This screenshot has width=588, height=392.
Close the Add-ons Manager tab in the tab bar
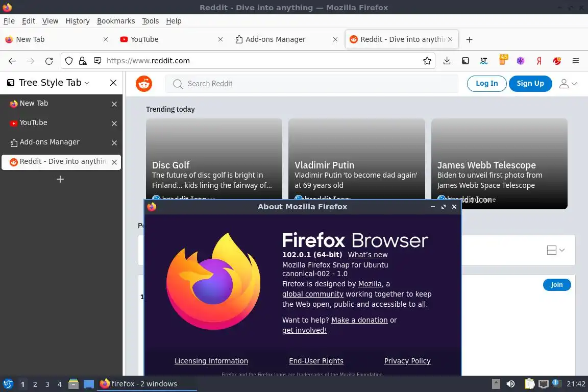point(335,39)
